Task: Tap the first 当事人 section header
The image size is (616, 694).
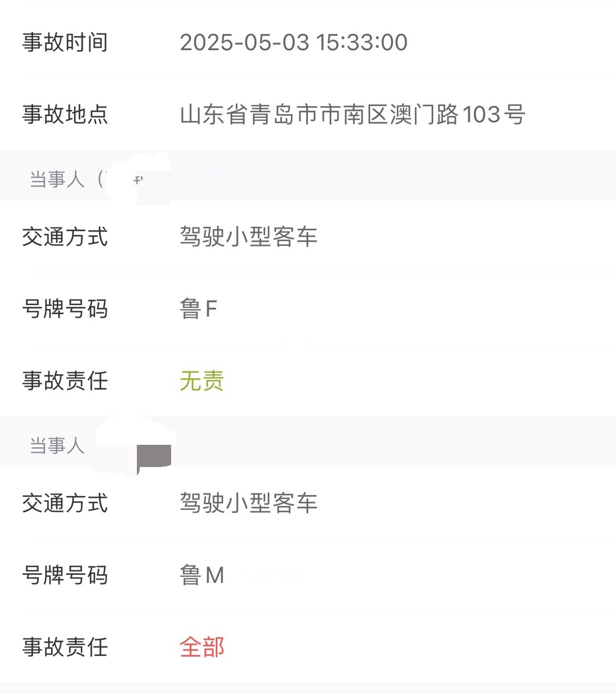Action: point(308,175)
